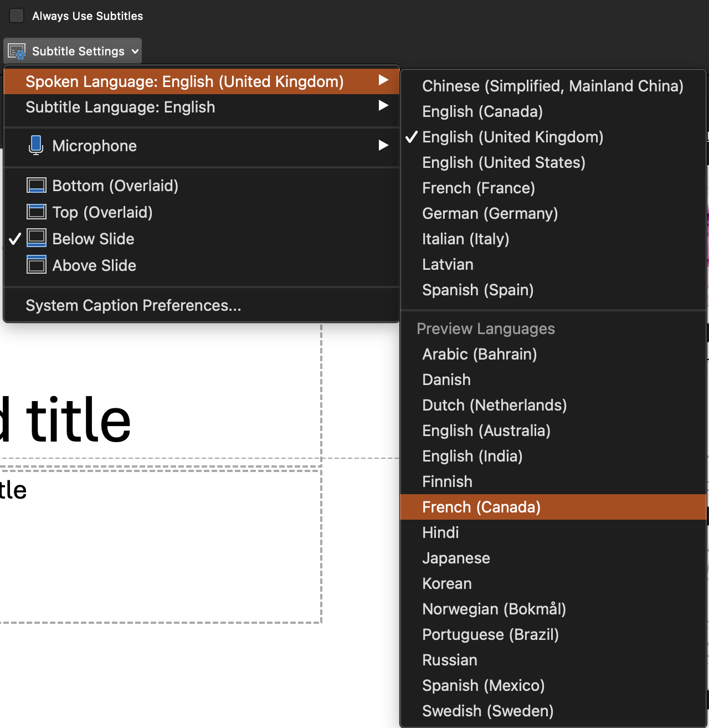Select the checked Below Slide option
Viewport: 709px width, 728px height.
click(202, 239)
